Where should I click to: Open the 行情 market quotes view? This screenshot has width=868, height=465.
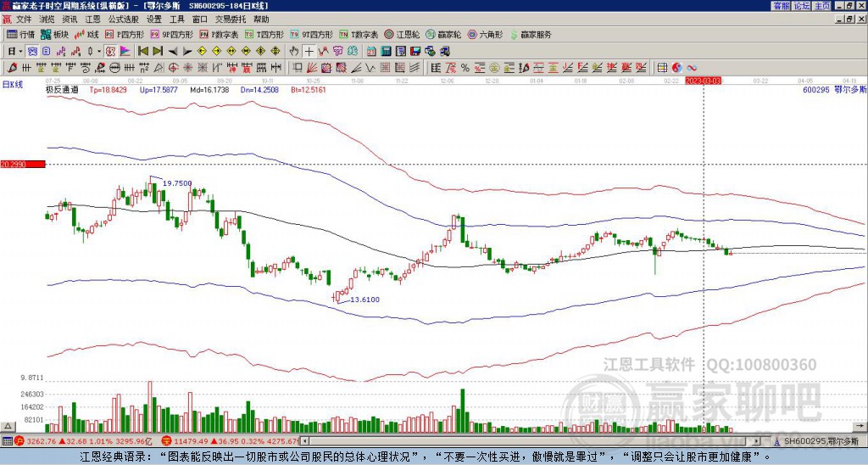tap(20, 35)
